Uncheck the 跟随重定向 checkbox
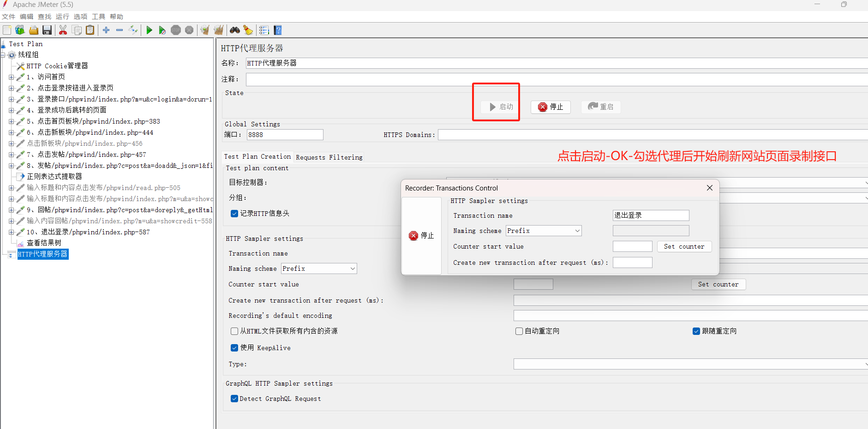Screen dimensions: 868x429 point(696,331)
